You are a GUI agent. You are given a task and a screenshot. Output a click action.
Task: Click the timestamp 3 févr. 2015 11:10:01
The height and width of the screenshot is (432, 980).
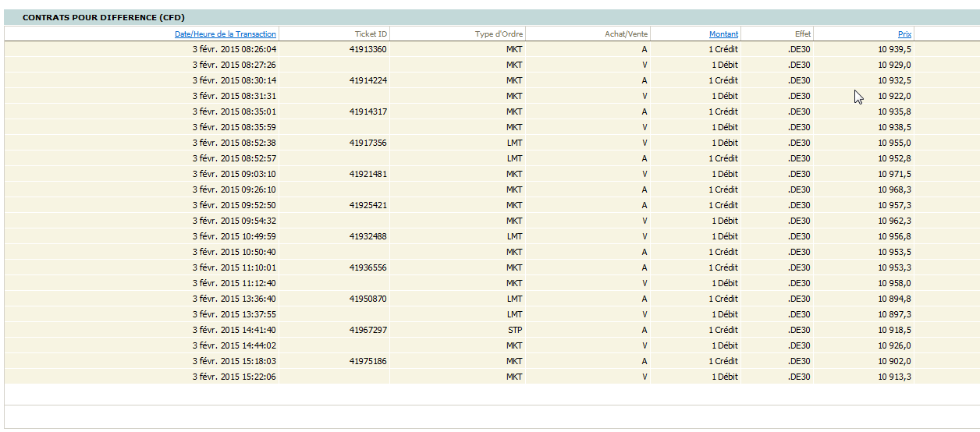pyautogui.click(x=234, y=267)
